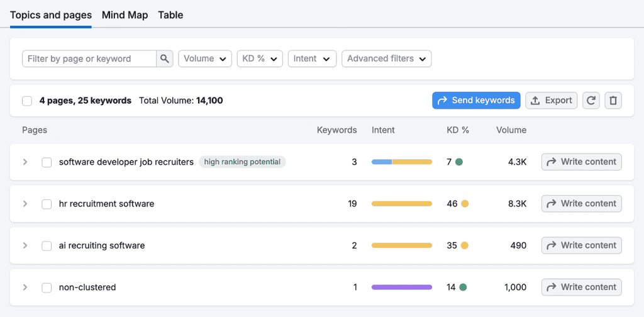
Task: Write content for ai recruiting software
Action: pyautogui.click(x=581, y=245)
